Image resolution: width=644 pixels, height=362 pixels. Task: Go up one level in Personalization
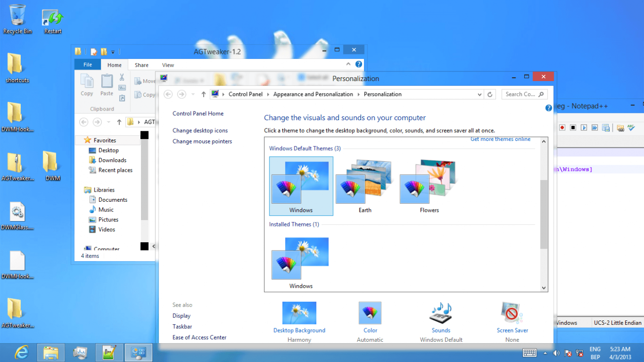click(x=203, y=95)
